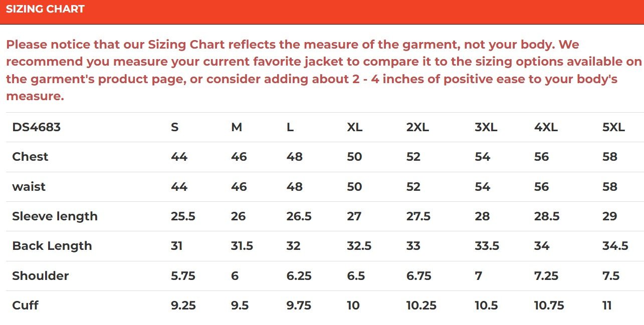This screenshot has height=325, width=644.
Task: Select the 6.75 shoulder value
Action: (x=418, y=276)
